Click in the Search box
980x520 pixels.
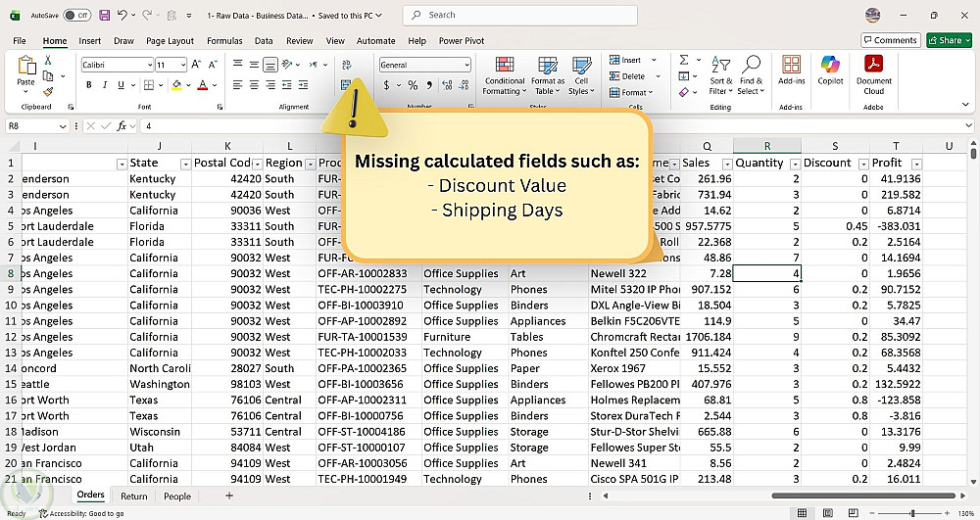click(520, 15)
